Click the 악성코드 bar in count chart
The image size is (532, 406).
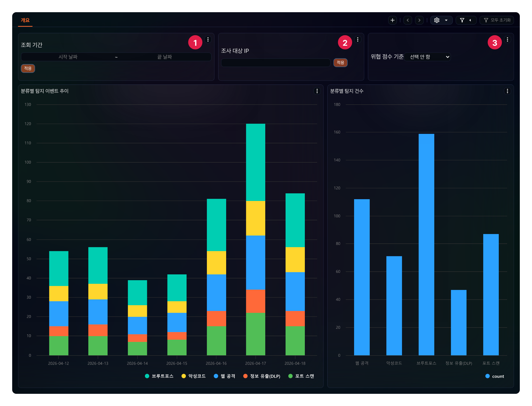pyautogui.click(x=394, y=306)
